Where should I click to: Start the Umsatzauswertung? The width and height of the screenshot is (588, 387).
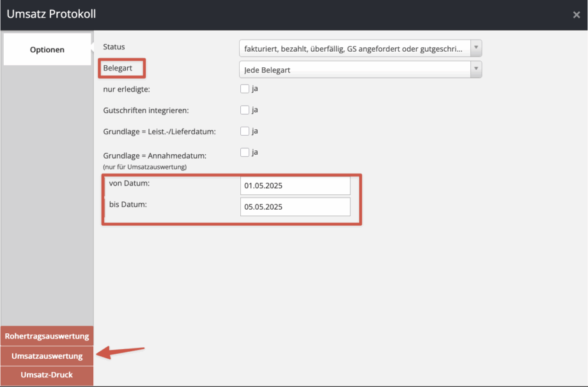click(47, 356)
